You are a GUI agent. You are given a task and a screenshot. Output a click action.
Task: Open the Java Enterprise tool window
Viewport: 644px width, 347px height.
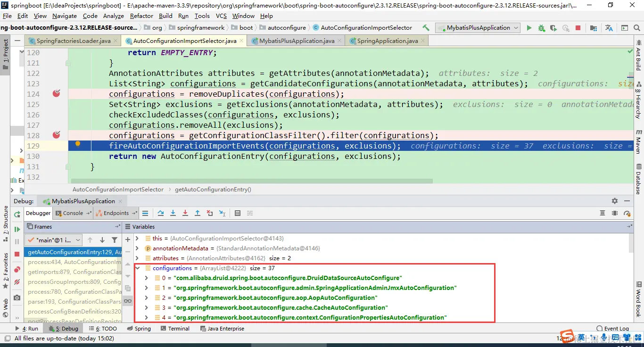pos(222,329)
